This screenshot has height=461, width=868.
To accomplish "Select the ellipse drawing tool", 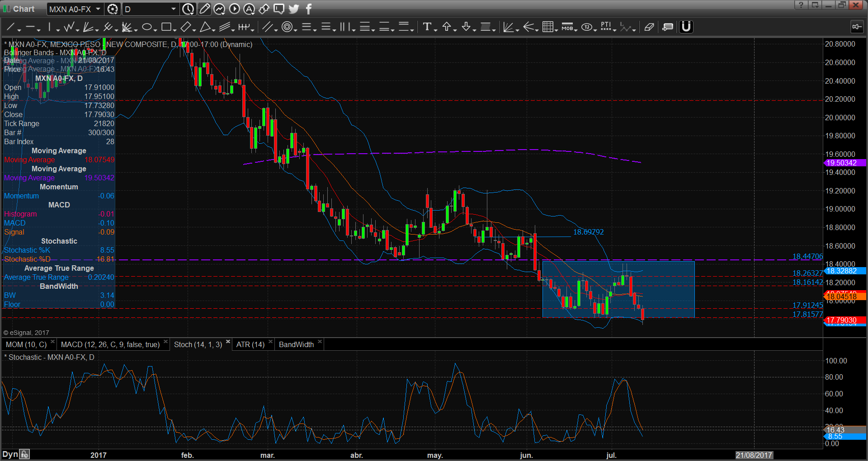I will point(146,27).
